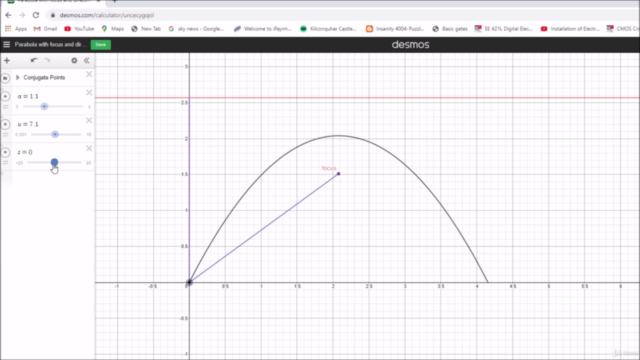The image size is (640, 360).
Task: Open the New Tab bookmark
Action: [x=146, y=29]
